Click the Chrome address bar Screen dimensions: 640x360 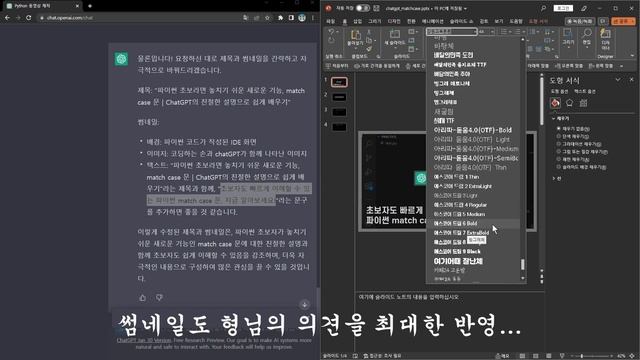tap(139, 18)
